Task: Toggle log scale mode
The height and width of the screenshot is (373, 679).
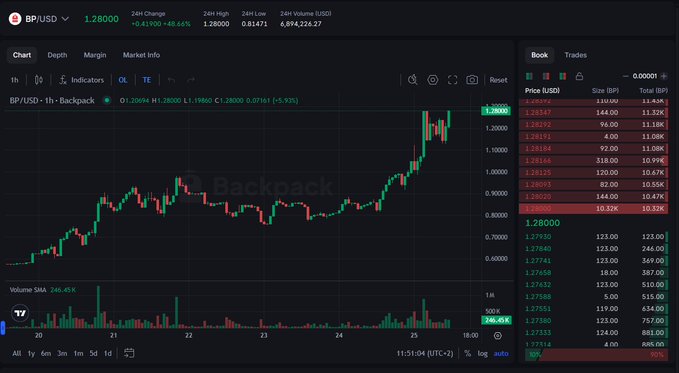Action: coord(482,354)
